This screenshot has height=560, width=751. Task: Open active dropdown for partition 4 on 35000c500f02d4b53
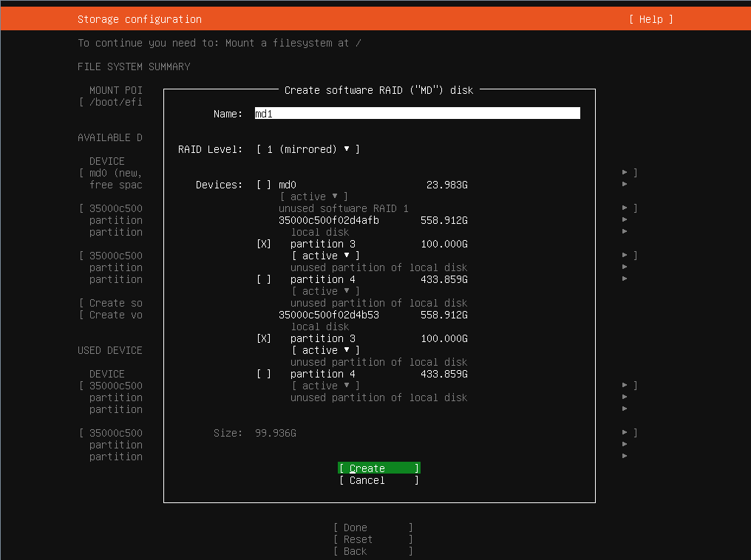[325, 386]
